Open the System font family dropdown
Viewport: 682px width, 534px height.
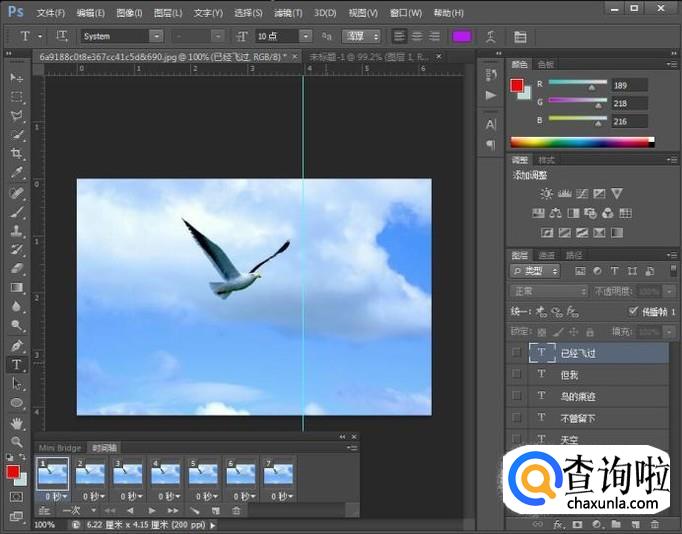121,36
